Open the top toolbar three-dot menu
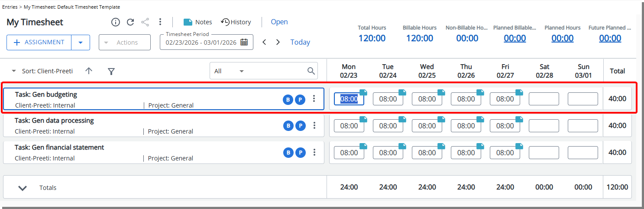Viewport: 644px width, 209px height. (x=160, y=22)
